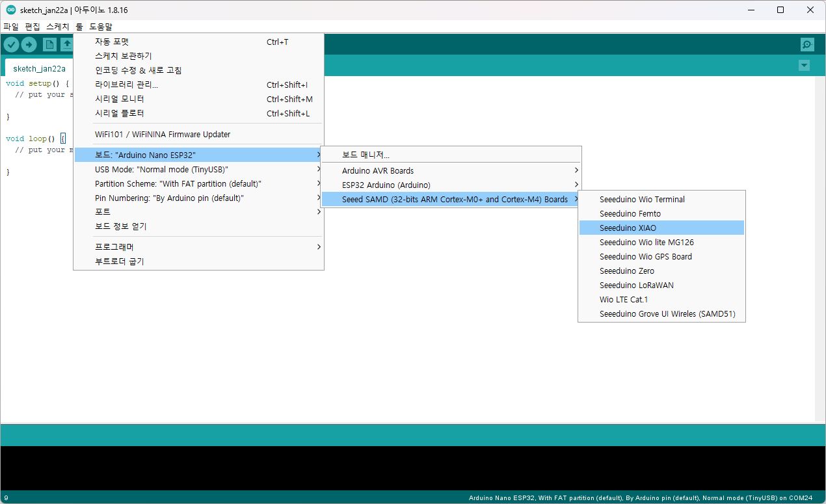Viewport: 826px width, 504px height.
Task: Expand 보드: "Arduino Nano ESP32" submenu
Action: [198, 155]
